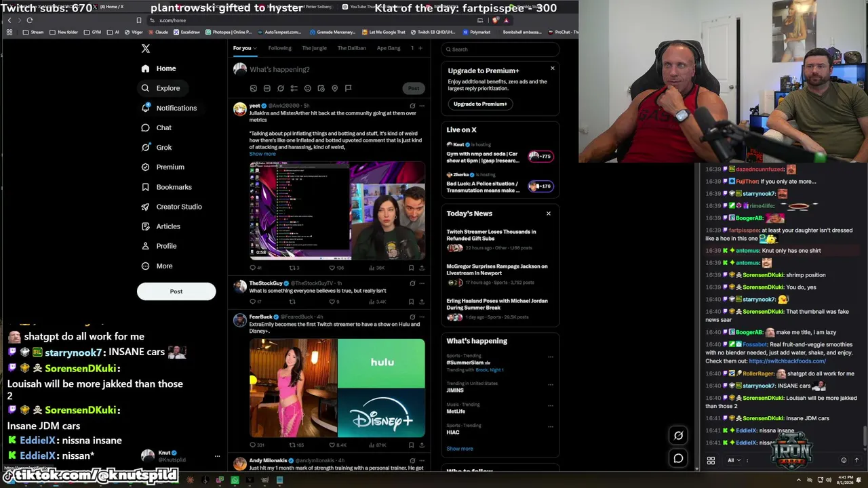Dismiss the Upgrade to Premium+ card
The width and height of the screenshot is (868, 488).
[x=552, y=68]
